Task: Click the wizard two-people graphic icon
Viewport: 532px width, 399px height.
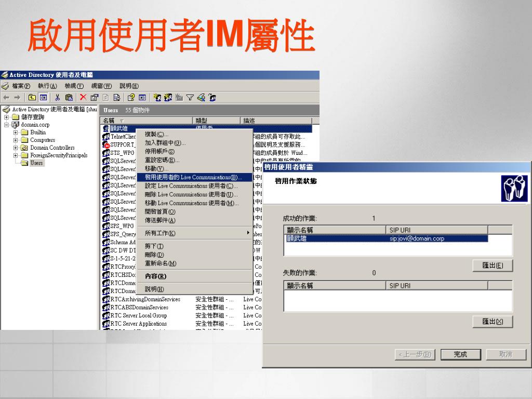Action: pyautogui.click(x=514, y=188)
